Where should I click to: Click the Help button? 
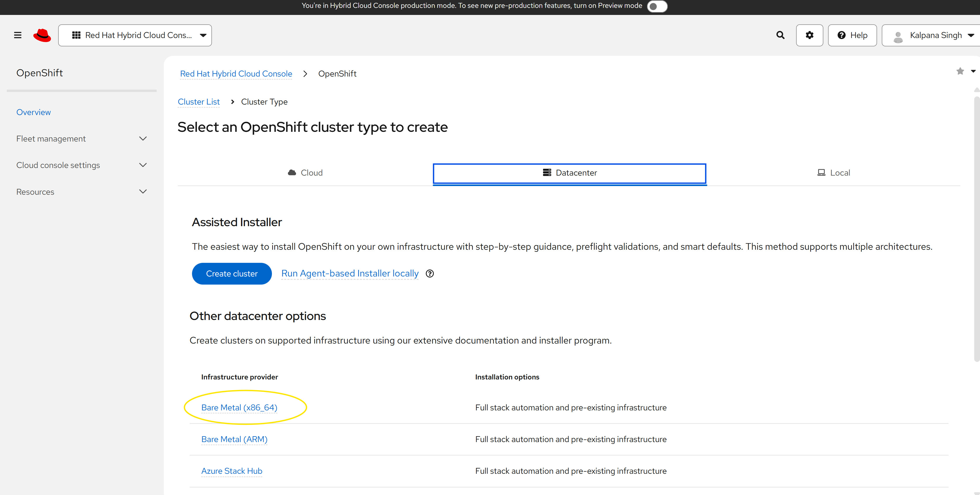(852, 35)
